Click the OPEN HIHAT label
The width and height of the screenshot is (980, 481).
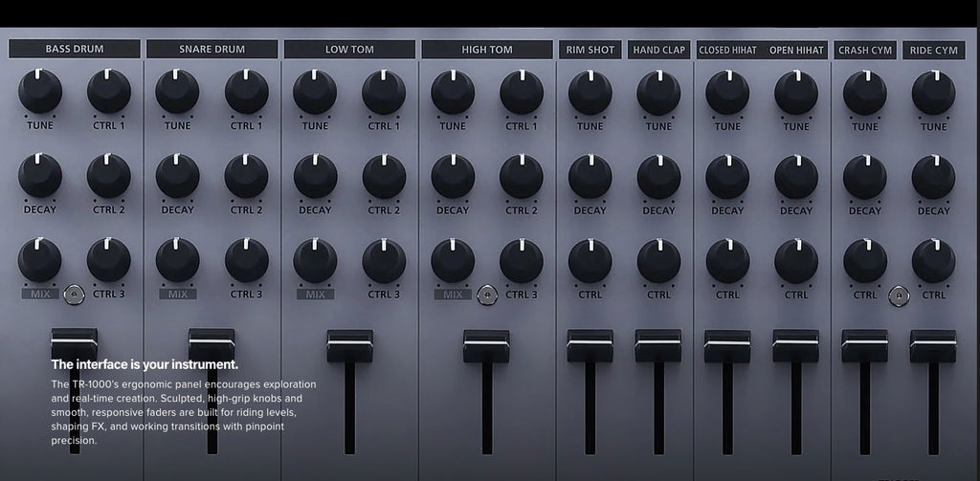point(796,50)
